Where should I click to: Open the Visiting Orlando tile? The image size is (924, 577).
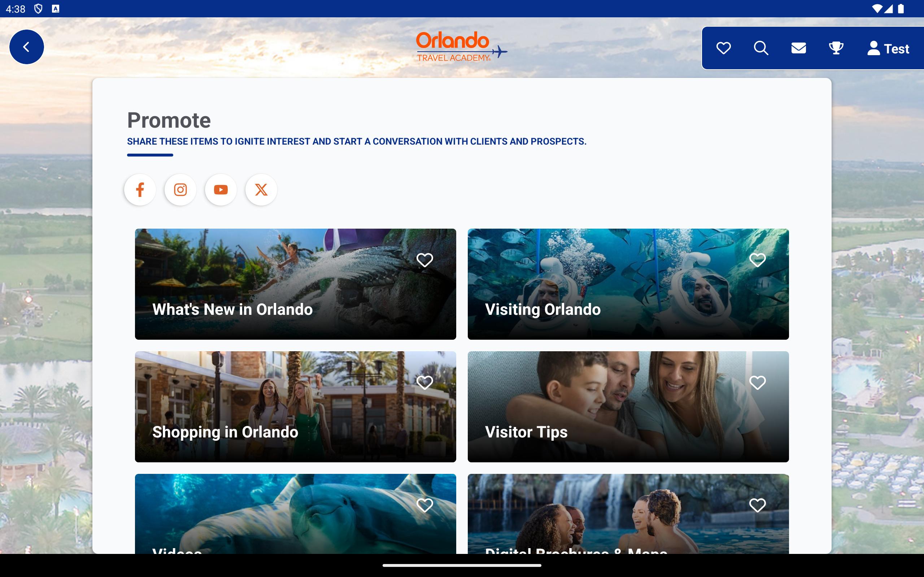(628, 284)
